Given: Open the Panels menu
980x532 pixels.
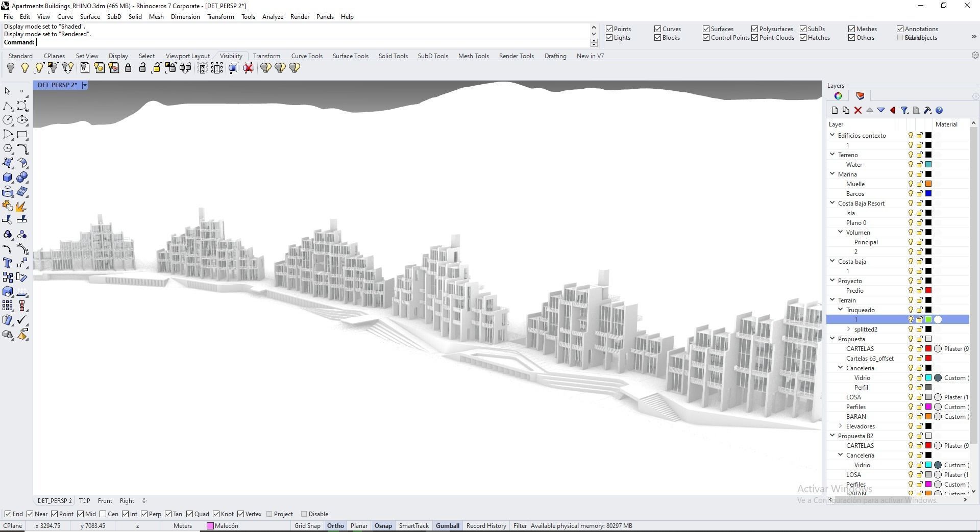Looking at the screenshot, I should pyautogui.click(x=325, y=17).
